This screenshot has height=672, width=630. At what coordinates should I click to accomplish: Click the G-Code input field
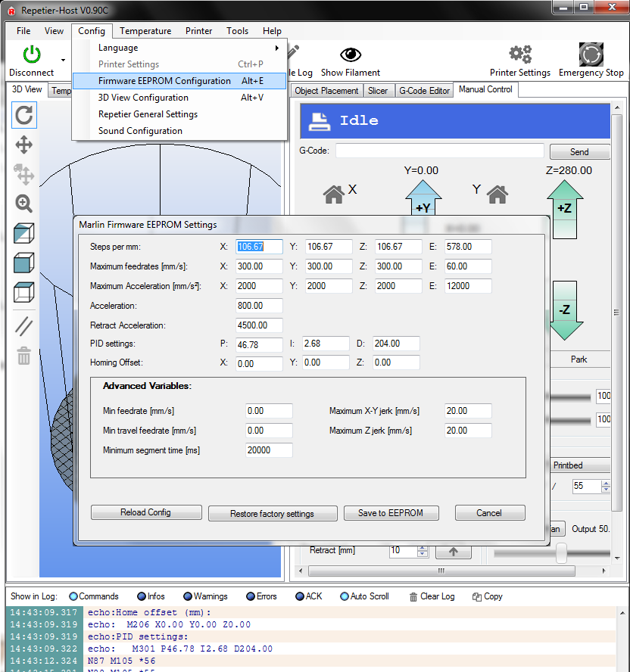click(439, 151)
